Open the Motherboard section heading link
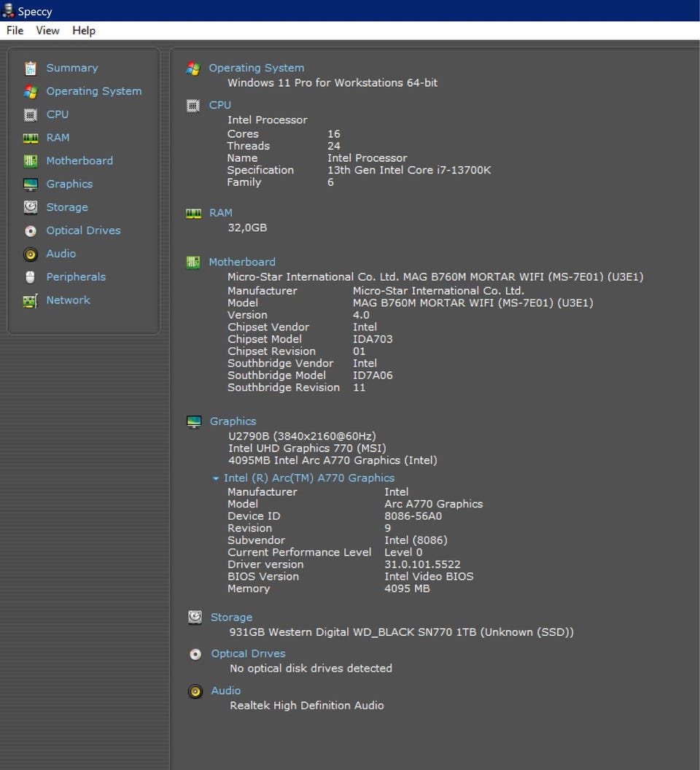Image resolution: width=700 pixels, height=770 pixels. point(242,262)
